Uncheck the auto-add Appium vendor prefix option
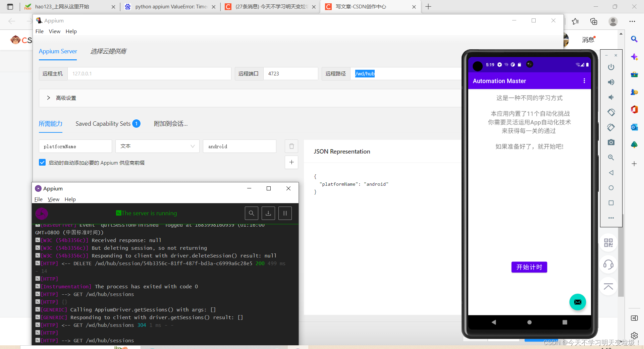 click(x=42, y=162)
